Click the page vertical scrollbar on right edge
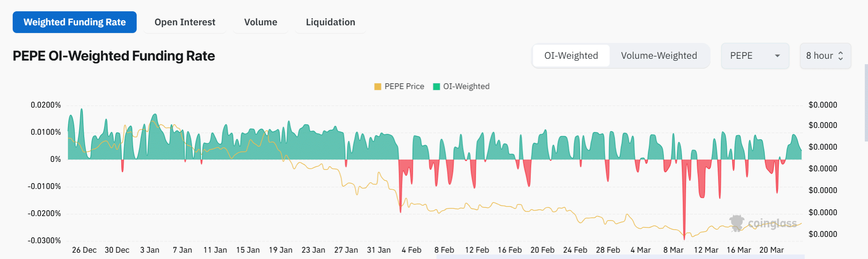This screenshot has width=868, height=259. [866, 104]
